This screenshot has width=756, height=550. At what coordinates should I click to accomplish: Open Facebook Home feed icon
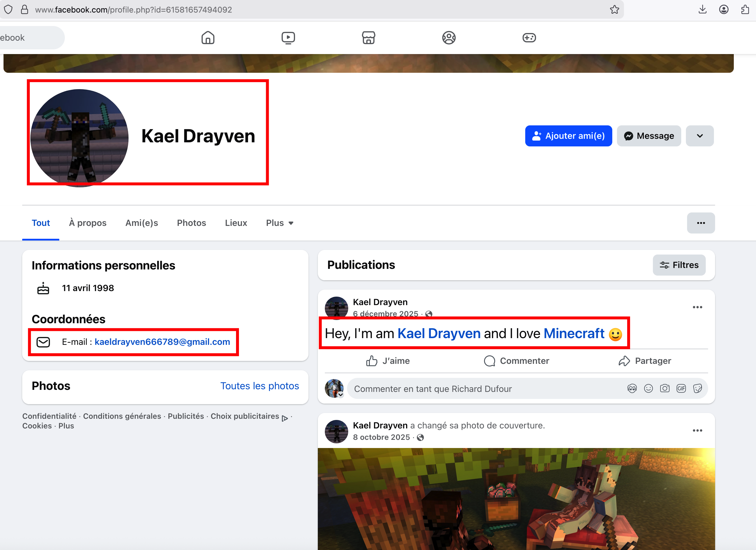click(208, 38)
